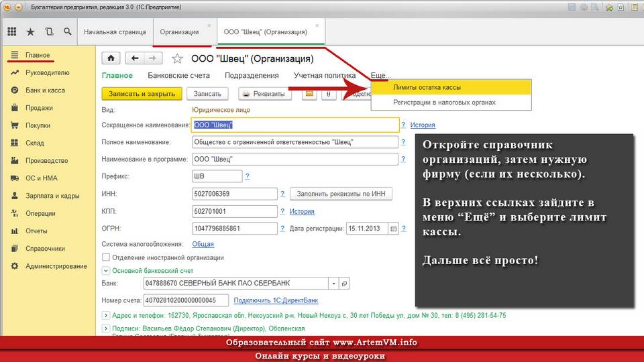Focus the Наименование в программе field
The image size is (644, 362).
295,159
